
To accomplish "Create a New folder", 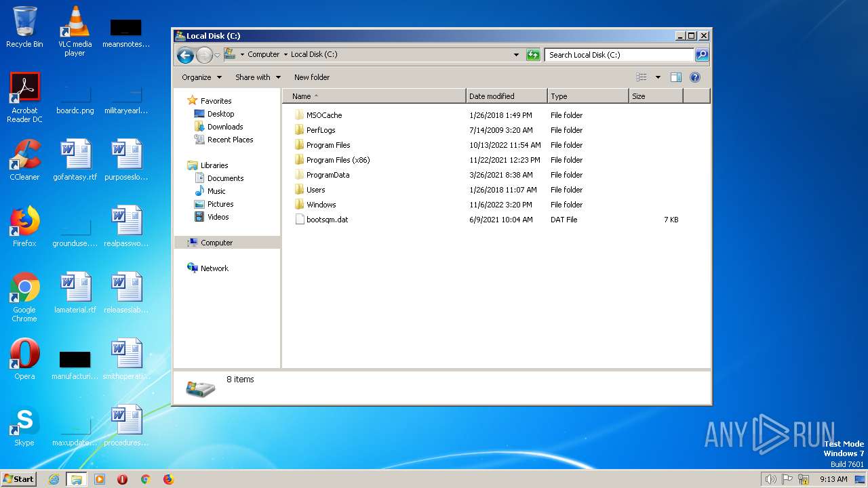I will [x=312, y=77].
